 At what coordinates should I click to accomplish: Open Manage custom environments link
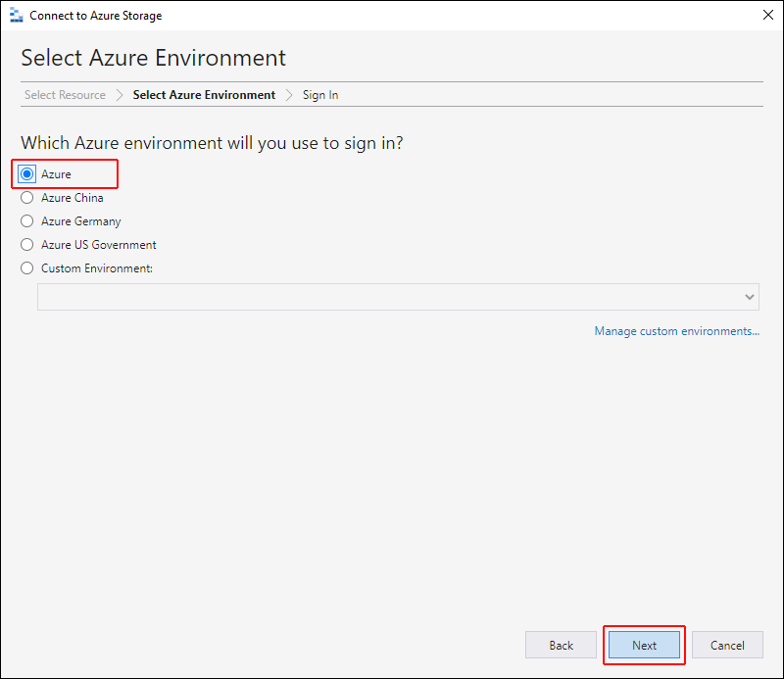(676, 331)
